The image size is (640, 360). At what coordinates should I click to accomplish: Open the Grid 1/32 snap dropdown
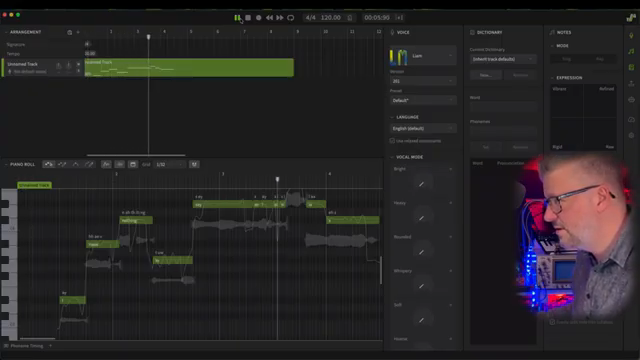[x=169, y=164]
